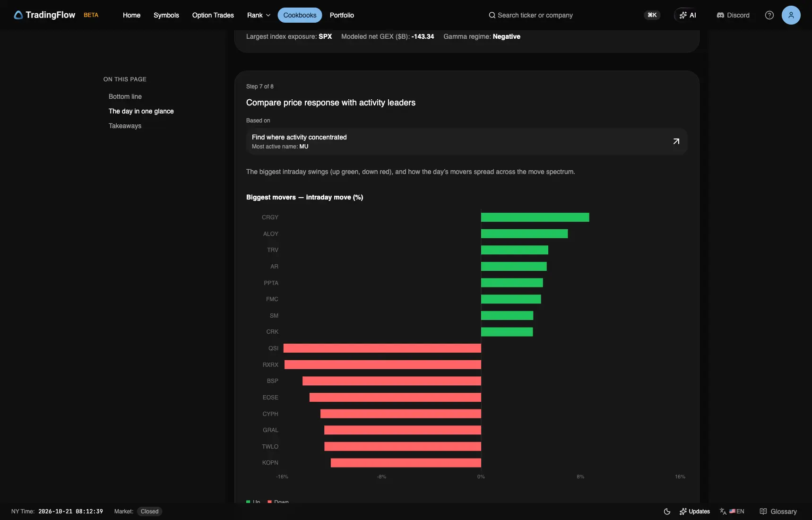Screen dimensions: 812x520
Task: Open the user profile avatar
Action: tap(791, 15)
